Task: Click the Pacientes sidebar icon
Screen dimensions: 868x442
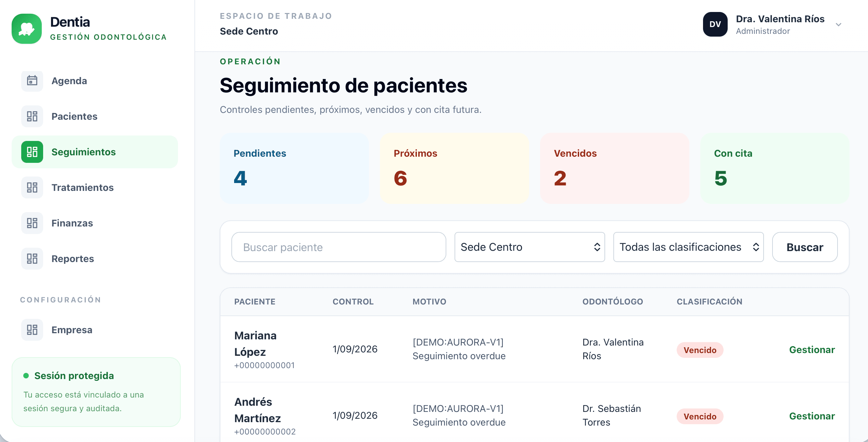Action: pyautogui.click(x=32, y=116)
